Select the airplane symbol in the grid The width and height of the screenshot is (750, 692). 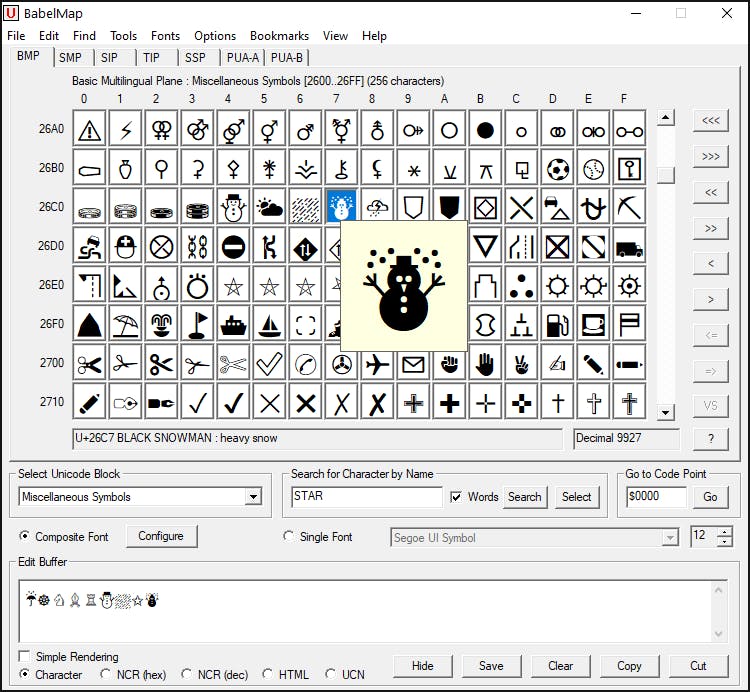point(378,364)
